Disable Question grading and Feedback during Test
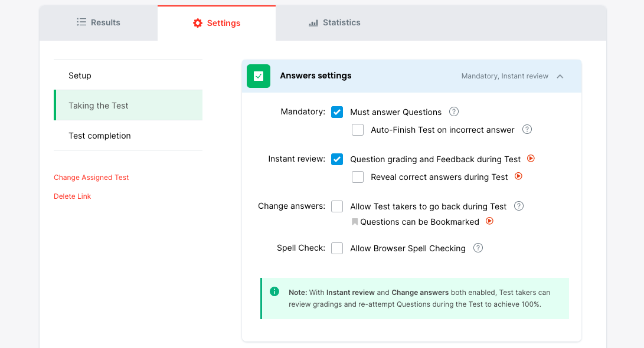644x348 pixels. coord(337,159)
